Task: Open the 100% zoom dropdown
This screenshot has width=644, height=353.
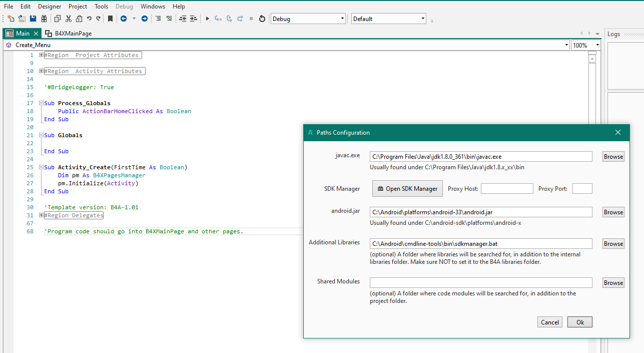Action: coord(597,45)
